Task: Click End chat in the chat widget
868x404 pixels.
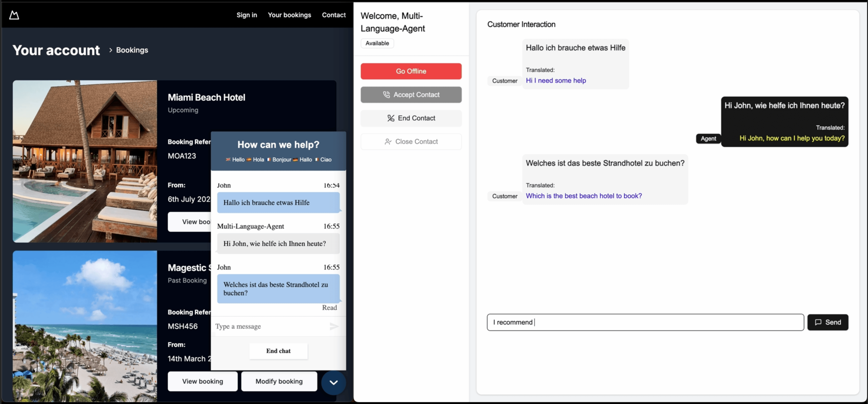Action: click(x=278, y=351)
